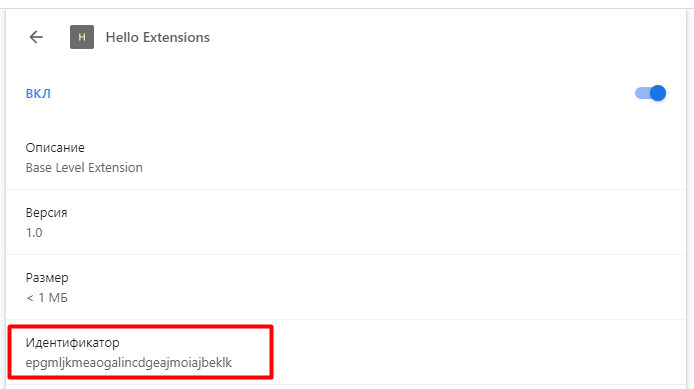
Task: Click the gray H extension icon
Action: point(82,37)
